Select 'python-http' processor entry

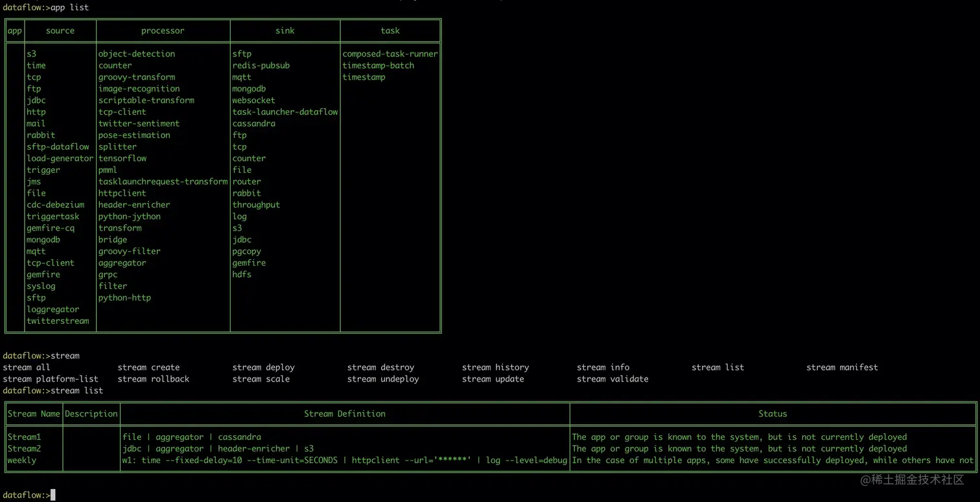(125, 298)
